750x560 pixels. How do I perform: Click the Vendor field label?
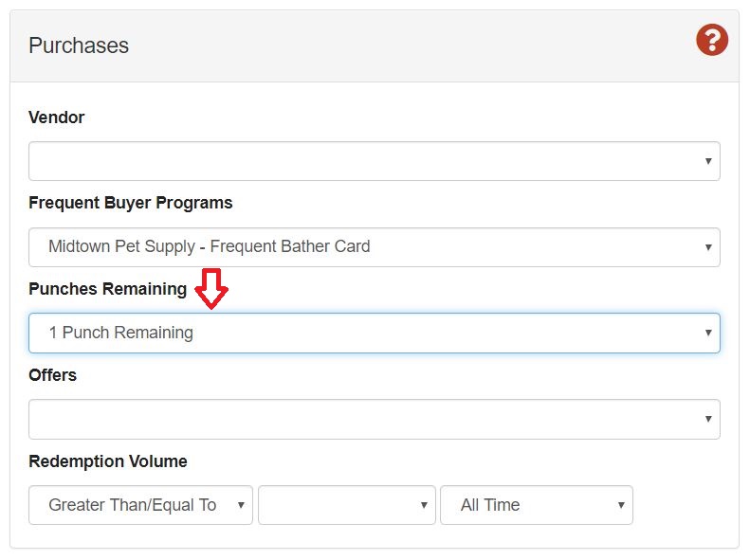click(x=57, y=117)
